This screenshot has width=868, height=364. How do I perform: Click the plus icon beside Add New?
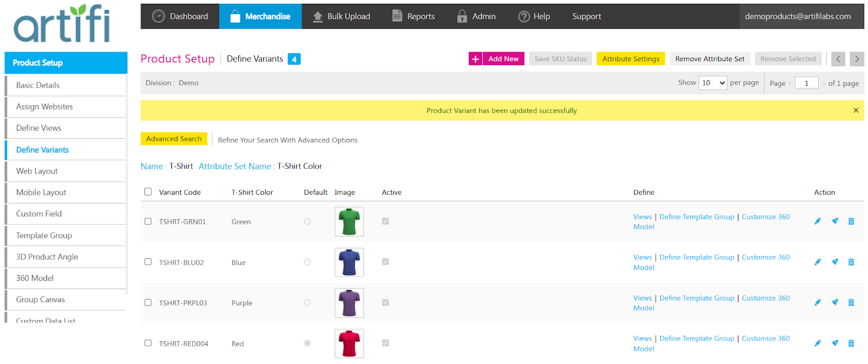click(475, 59)
